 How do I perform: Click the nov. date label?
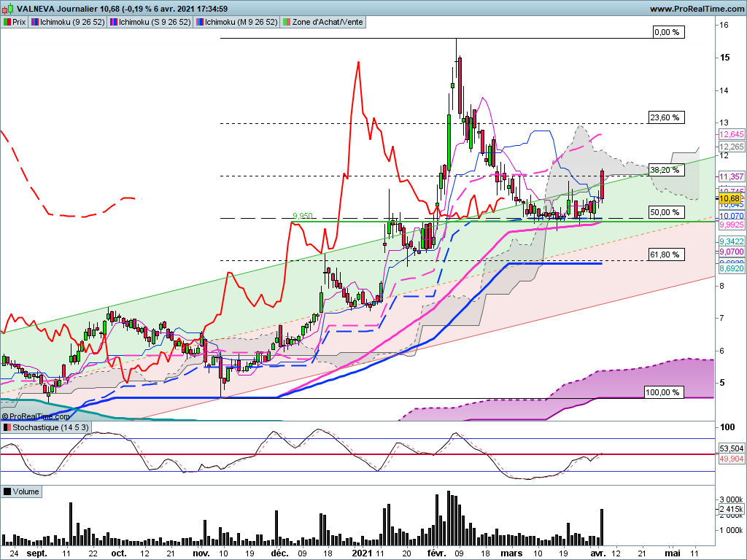[201, 553]
